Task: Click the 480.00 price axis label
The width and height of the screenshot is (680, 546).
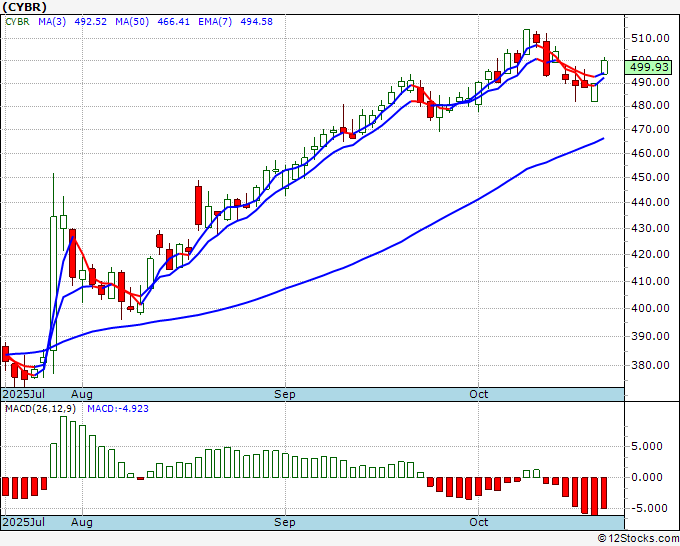Action: 650,105
